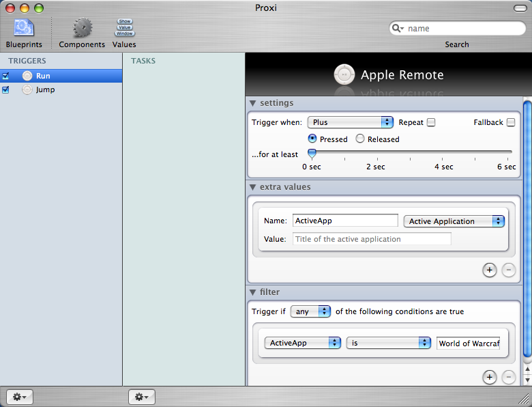Image resolution: width=532 pixels, height=407 pixels.
Task: Click the toolbar toggle pill button
Action: click(520, 8)
